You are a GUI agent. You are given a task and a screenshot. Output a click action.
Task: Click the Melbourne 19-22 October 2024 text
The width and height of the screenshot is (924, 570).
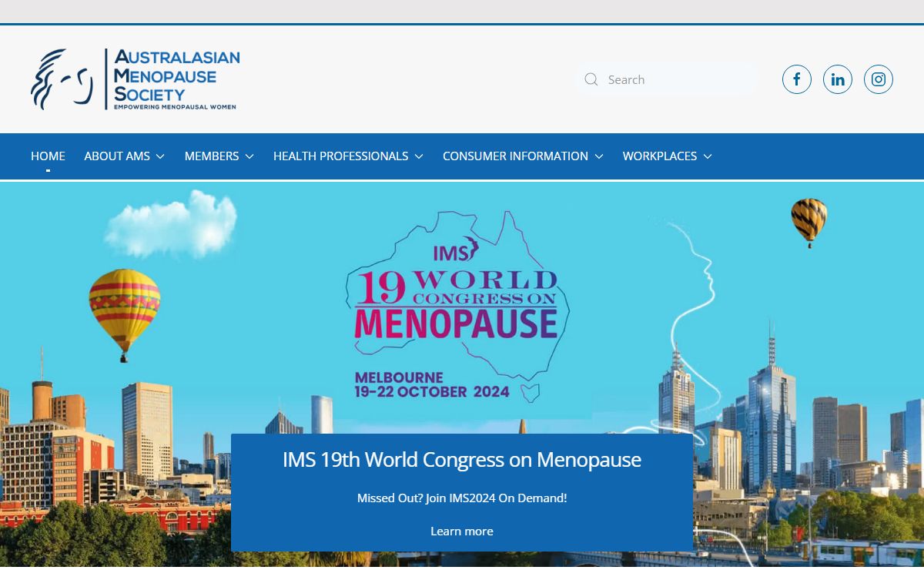pyautogui.click(x=432, y=384)
